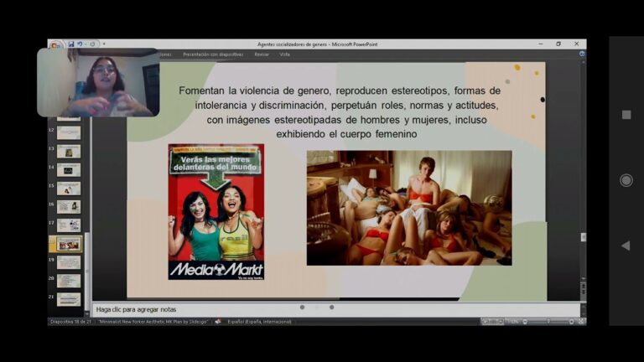This screenshot has width=644, height=362.
Task: Minimize the PowerPoint window
Action: (541, 44)
